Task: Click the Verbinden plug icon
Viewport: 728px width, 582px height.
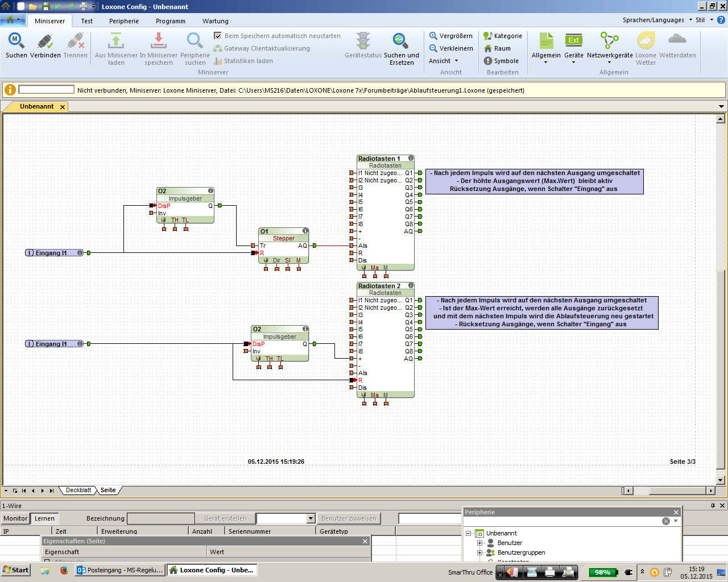Action: tap(45, 41)
